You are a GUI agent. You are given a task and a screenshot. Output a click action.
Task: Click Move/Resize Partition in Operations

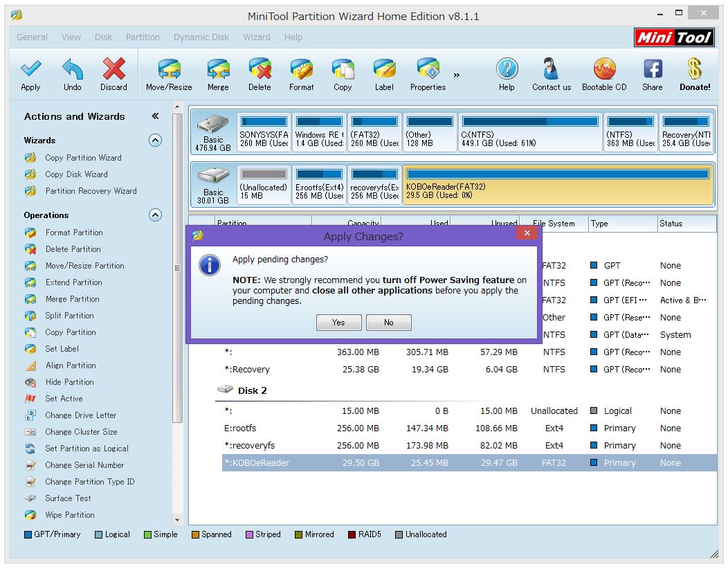point(84,266)
